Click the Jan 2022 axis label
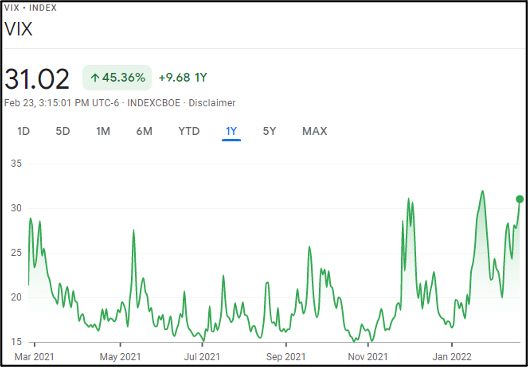This screenshot has width=528, height=368. click(452, 357)
